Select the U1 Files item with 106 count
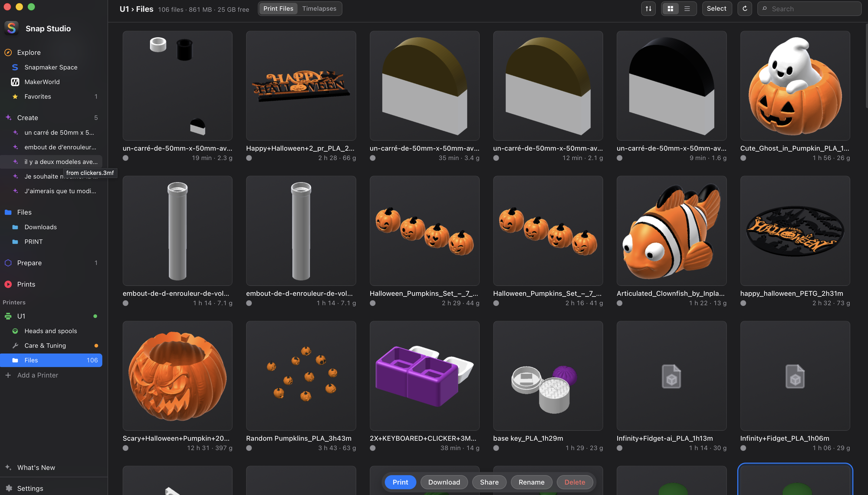 point(51,360)
